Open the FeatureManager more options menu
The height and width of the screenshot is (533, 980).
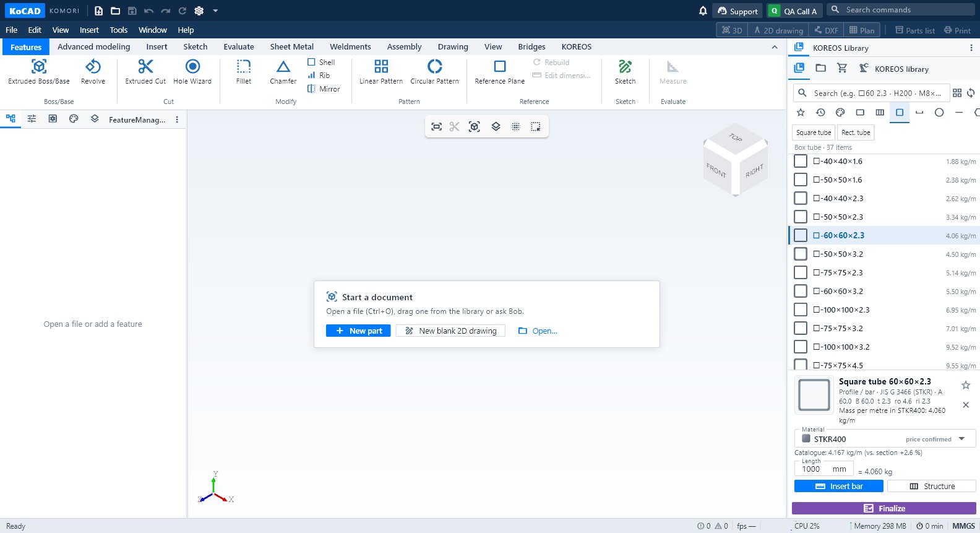[177, 119]
